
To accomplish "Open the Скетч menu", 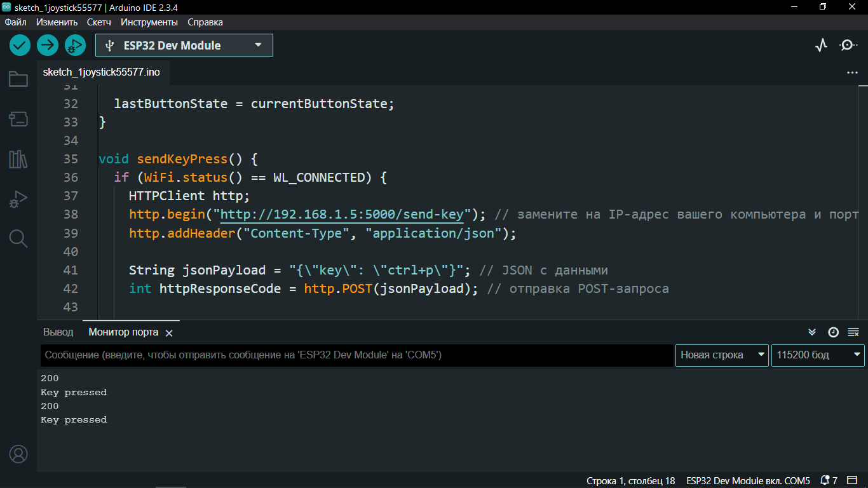I will [99, 22].
